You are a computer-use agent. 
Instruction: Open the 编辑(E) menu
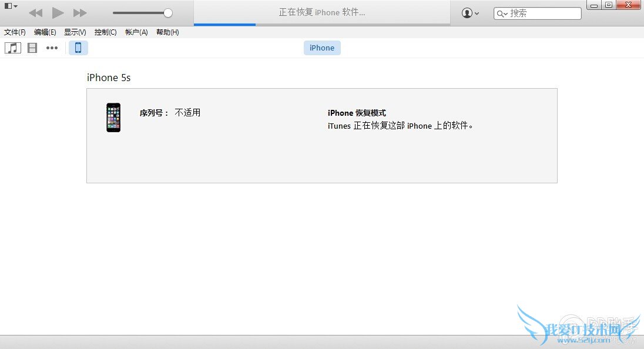(x=45, y=32)
